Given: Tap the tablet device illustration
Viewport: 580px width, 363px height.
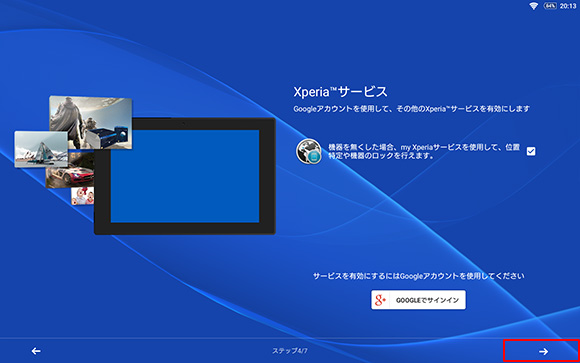Looking at the screenshot, I should coord(185,176).
